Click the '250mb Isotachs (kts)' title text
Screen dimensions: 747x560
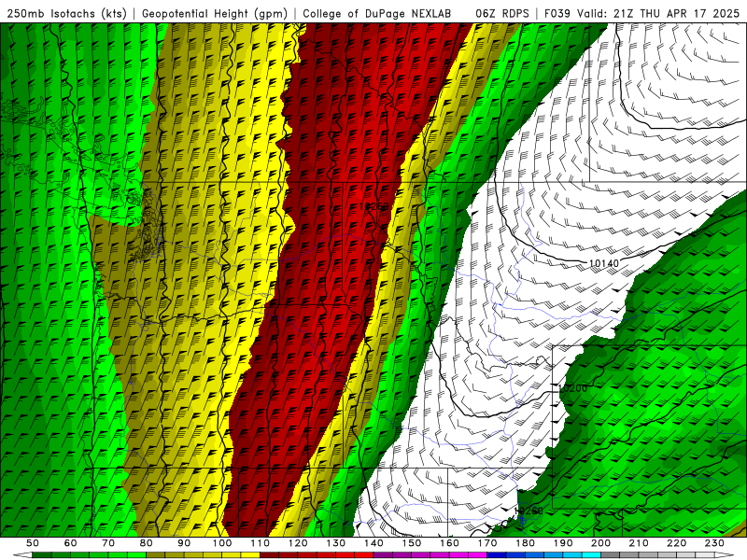coord(67,13)
